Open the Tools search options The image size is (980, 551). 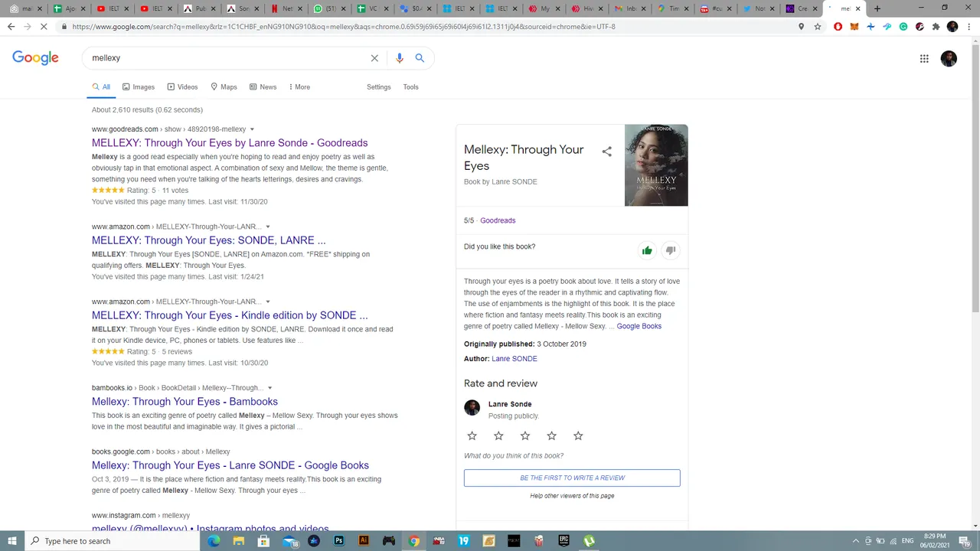(411, 86)
